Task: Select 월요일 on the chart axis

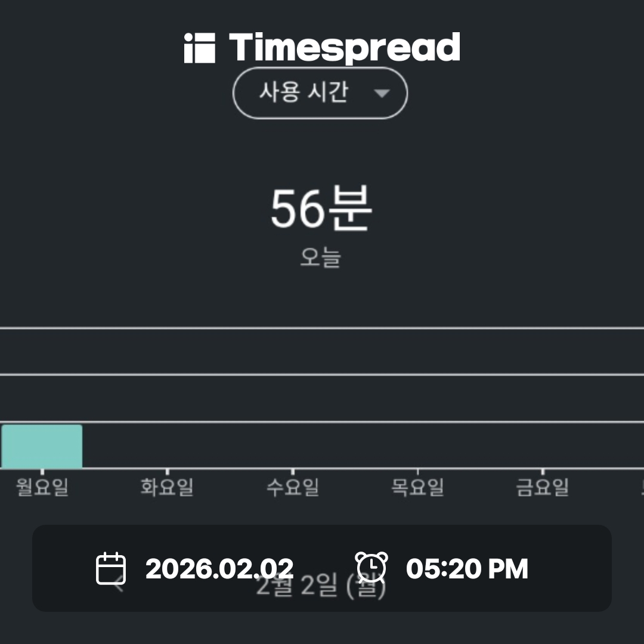Action: pyautogui.click(x=42, y=487)
